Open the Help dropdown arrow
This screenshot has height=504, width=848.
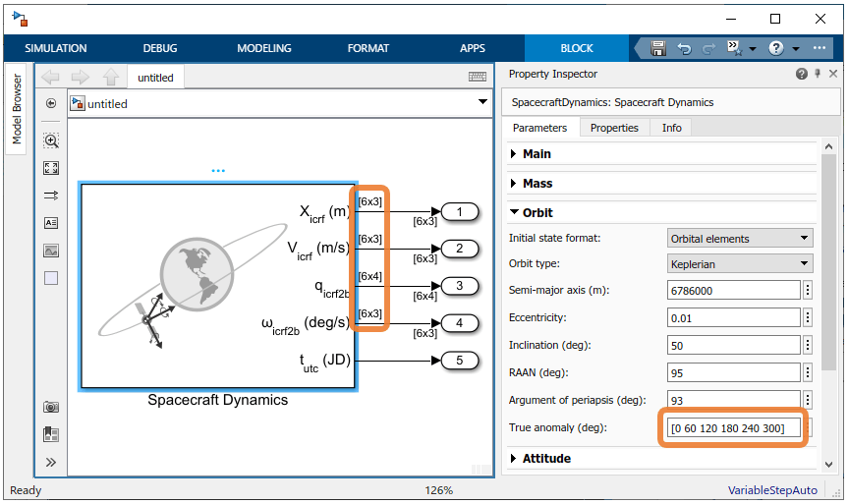(796, 49)
